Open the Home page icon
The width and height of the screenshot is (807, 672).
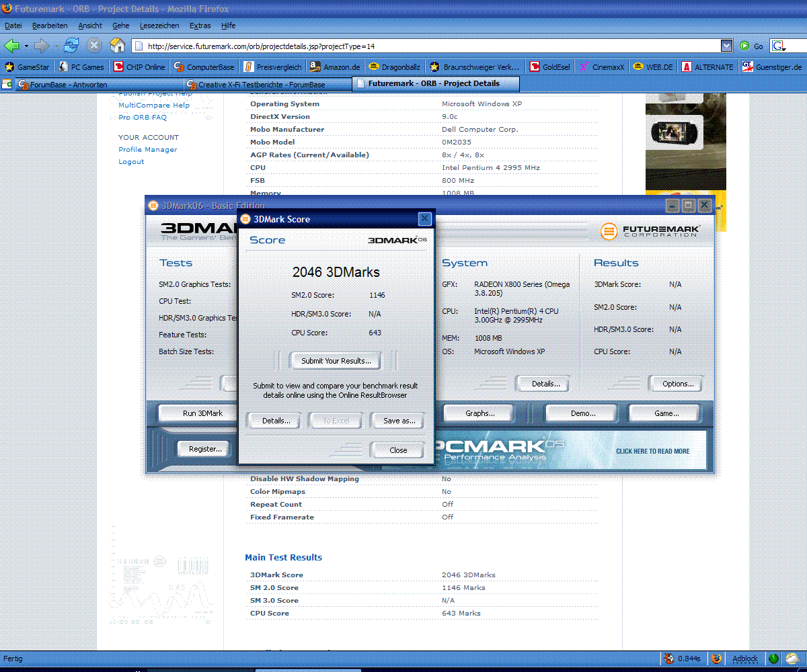point(118,46)
